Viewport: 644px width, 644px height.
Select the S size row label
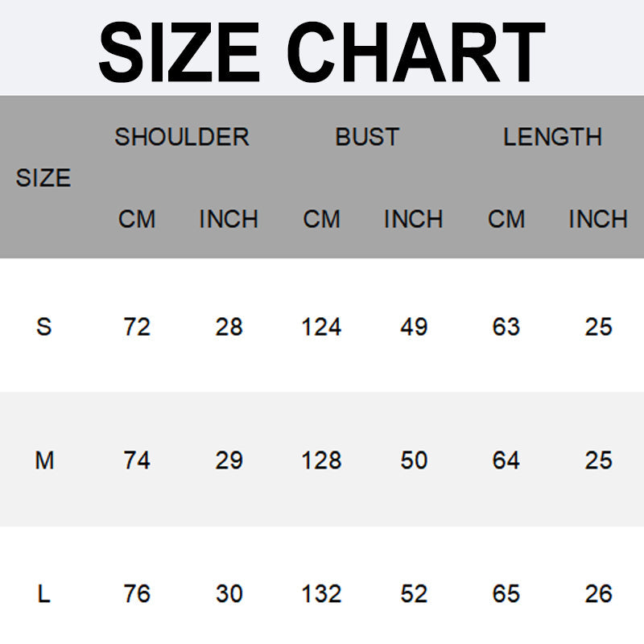pyautogui.click(x=44, y=327)
